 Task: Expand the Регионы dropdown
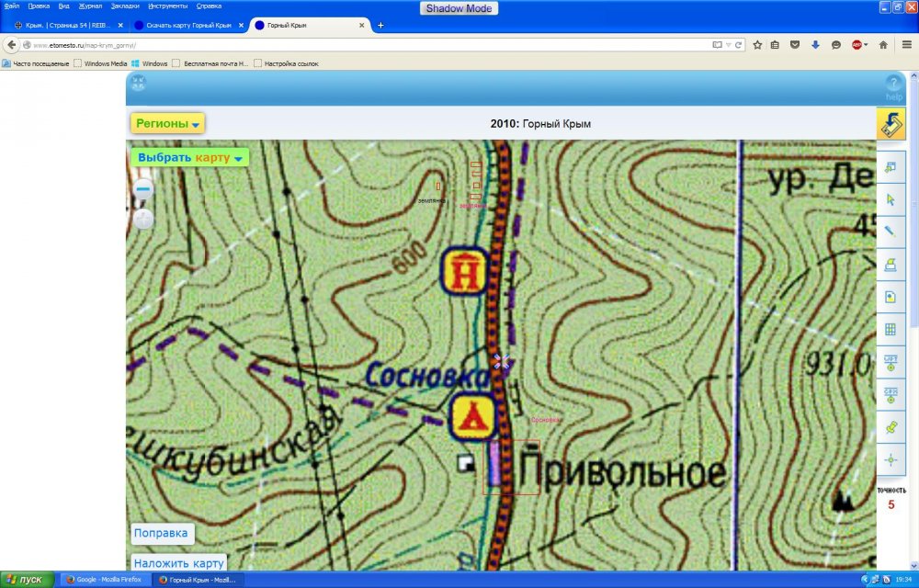167,123
